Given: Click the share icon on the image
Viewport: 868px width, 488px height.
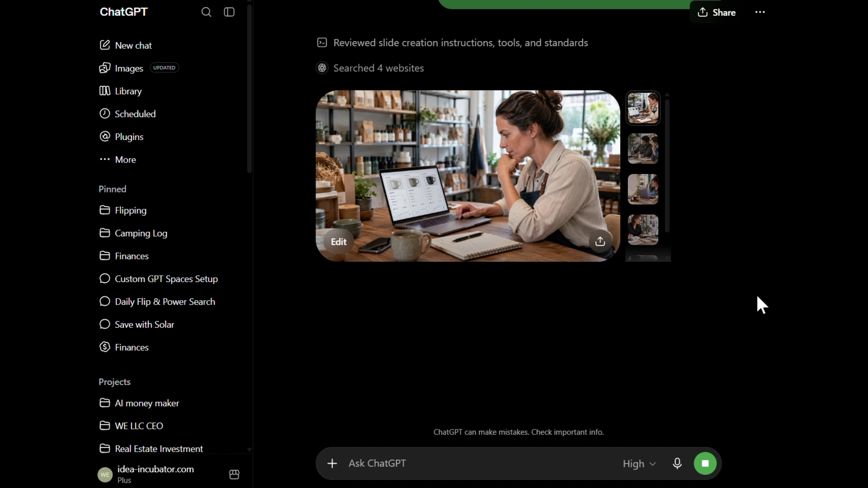Looking at the screenshot, I should pos(600,242).
